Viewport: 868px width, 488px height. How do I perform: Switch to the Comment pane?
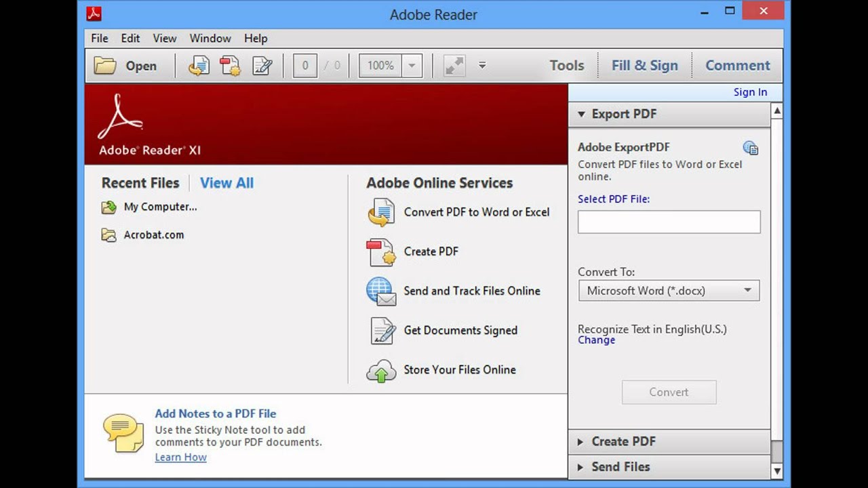[738, 66]
